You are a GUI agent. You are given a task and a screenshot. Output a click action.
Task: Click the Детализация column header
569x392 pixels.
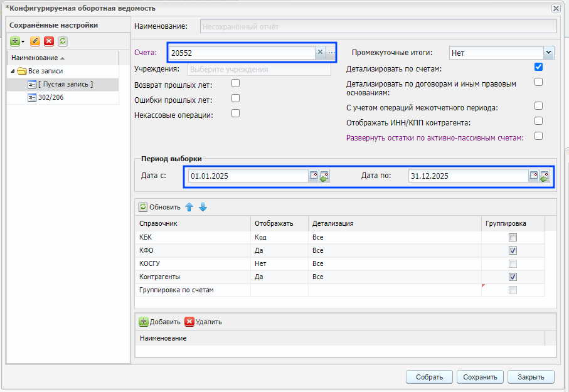[395, 223]
